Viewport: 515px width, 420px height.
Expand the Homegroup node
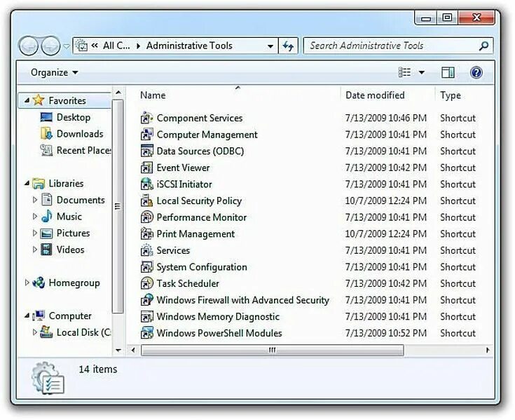(x=27, y=283)
